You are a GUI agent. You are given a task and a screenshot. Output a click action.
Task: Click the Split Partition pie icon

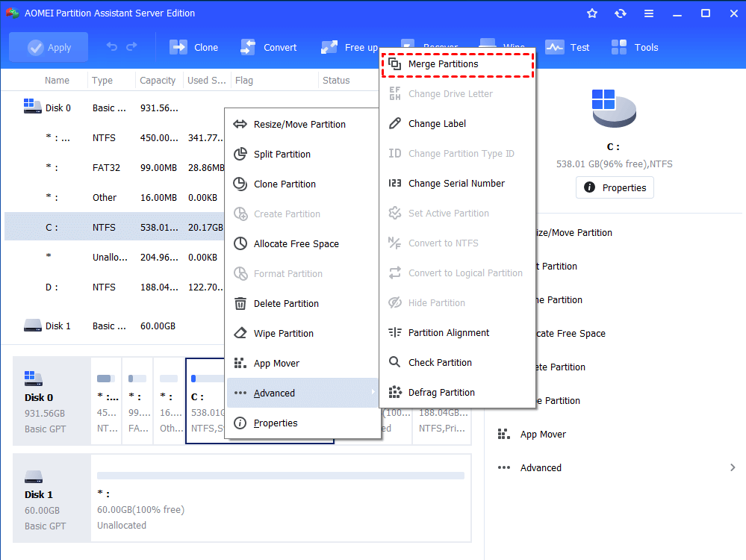tap(240, 154)
